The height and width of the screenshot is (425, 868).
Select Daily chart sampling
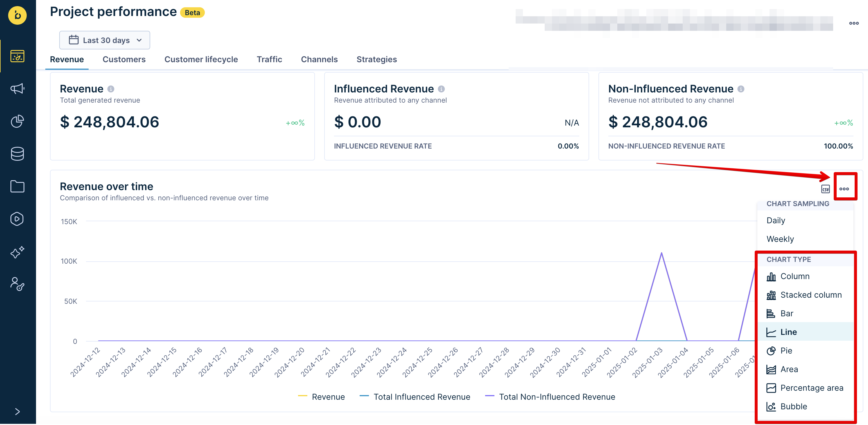click(805, 221)
